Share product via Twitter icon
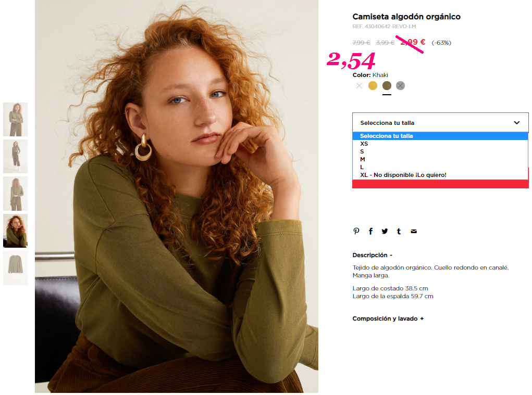This screenshot has height=395, width=532. 385,231
